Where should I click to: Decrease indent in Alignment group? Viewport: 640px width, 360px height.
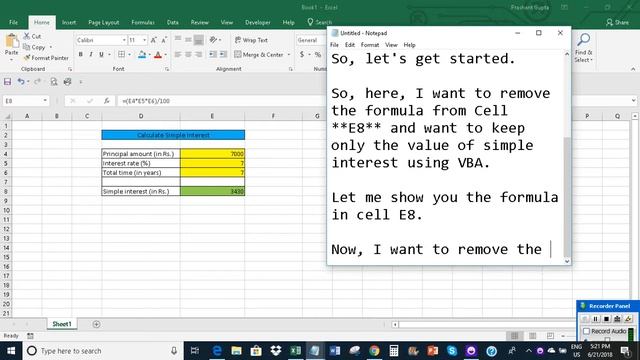point(213,54)
